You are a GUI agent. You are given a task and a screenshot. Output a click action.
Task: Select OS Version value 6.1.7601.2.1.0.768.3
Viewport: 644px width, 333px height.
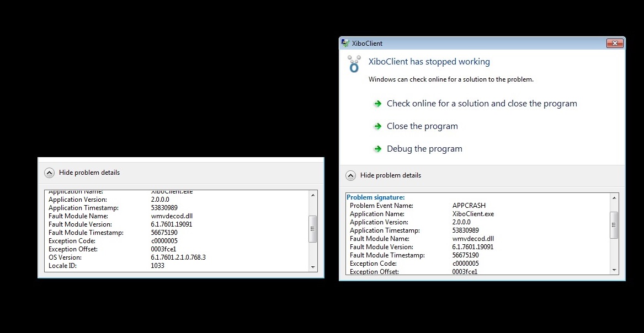point(178,257)
